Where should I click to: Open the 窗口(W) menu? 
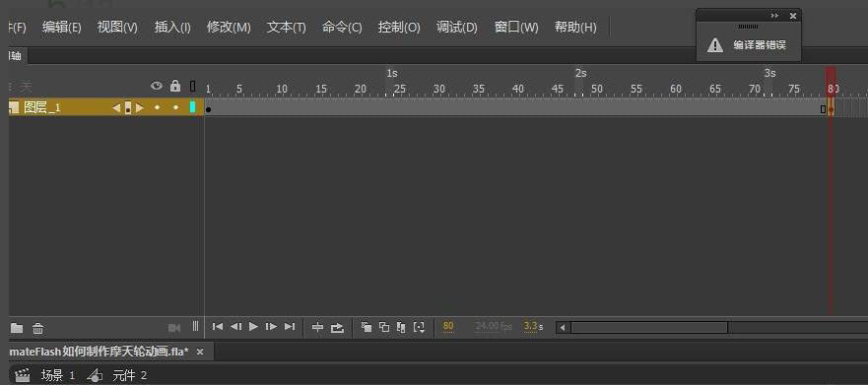point(516,28)
